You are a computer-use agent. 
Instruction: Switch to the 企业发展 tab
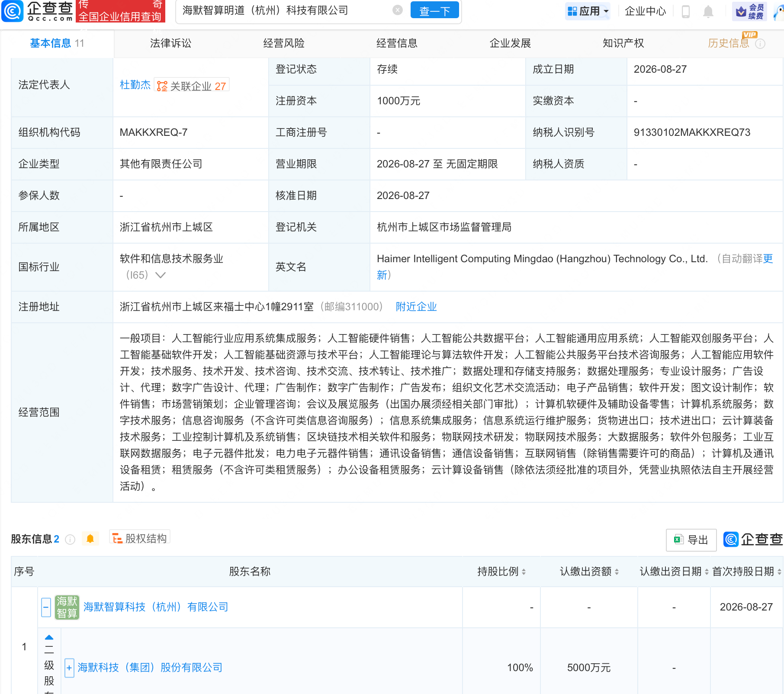(510, 43)
